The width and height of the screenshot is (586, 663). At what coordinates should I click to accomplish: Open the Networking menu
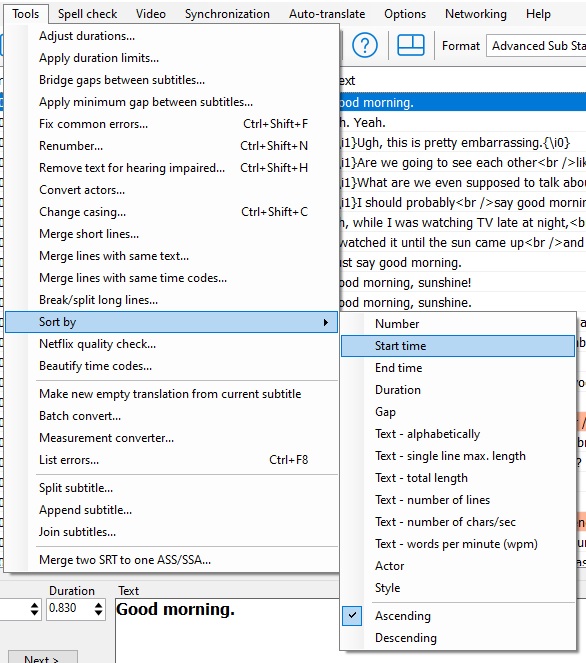[x=476, y=14]
